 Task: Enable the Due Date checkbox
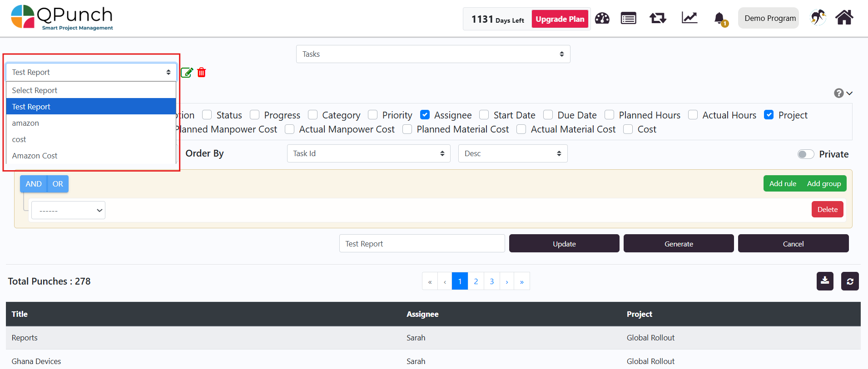pyautogui.click(x=548, y=115)
